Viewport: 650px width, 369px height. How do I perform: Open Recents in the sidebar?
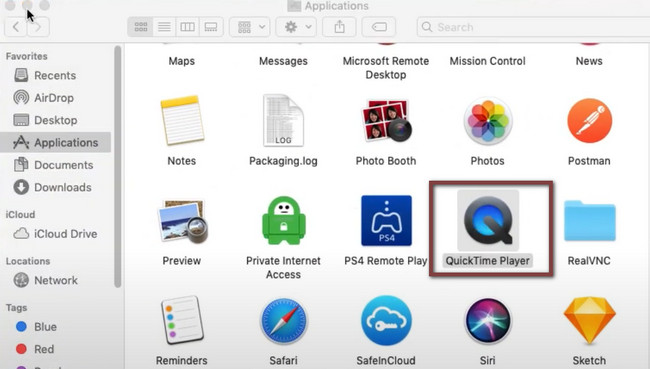pyautogui.click(x=55, y=75)
